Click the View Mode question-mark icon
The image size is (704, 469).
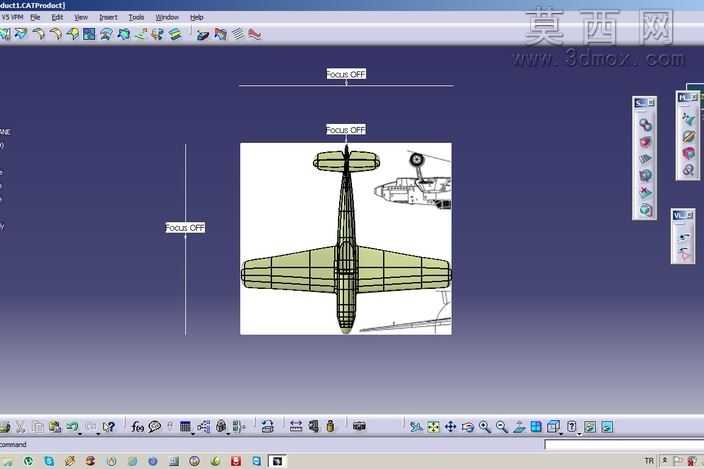(x=572, y=426)
